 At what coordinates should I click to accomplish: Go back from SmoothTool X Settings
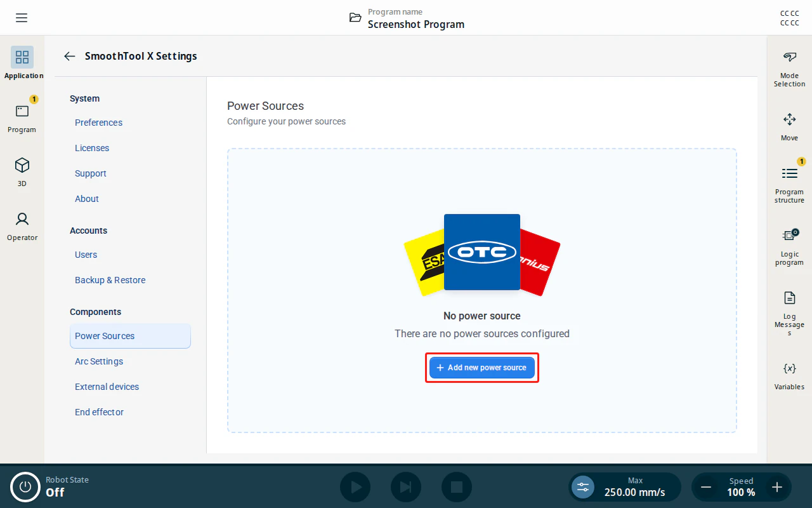coord(70,56)
